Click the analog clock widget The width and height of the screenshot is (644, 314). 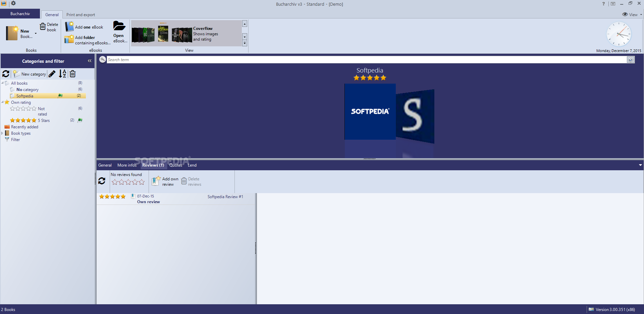tap(619, 34)
